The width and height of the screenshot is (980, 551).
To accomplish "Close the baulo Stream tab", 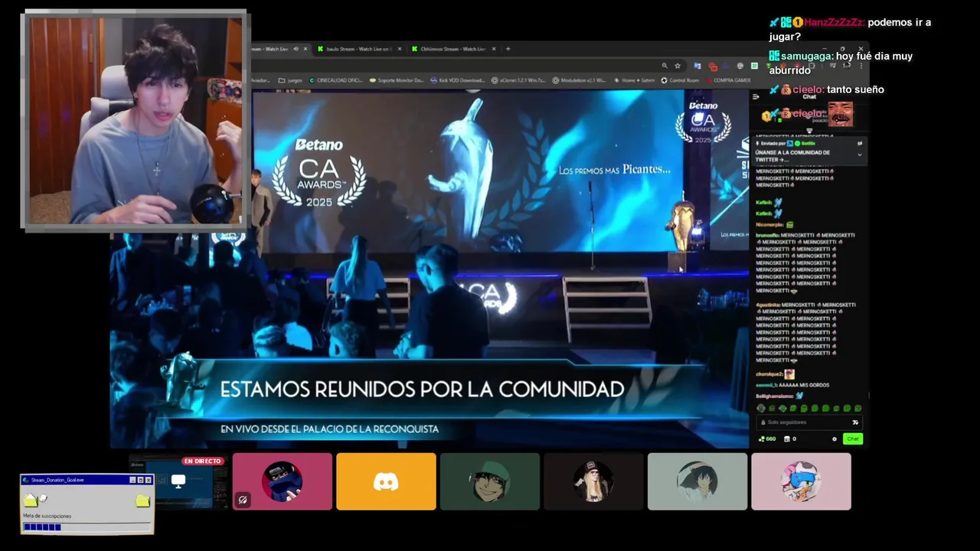I will [398, 49].
